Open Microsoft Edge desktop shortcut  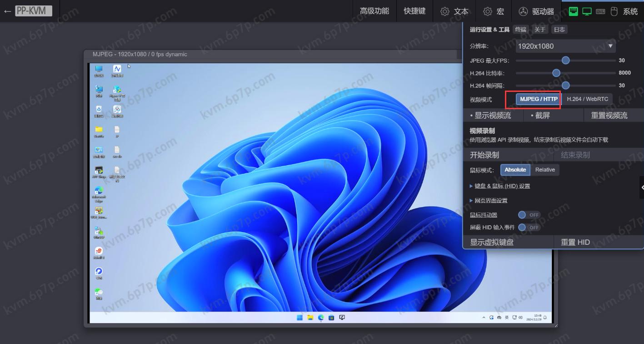click(99, 191)
